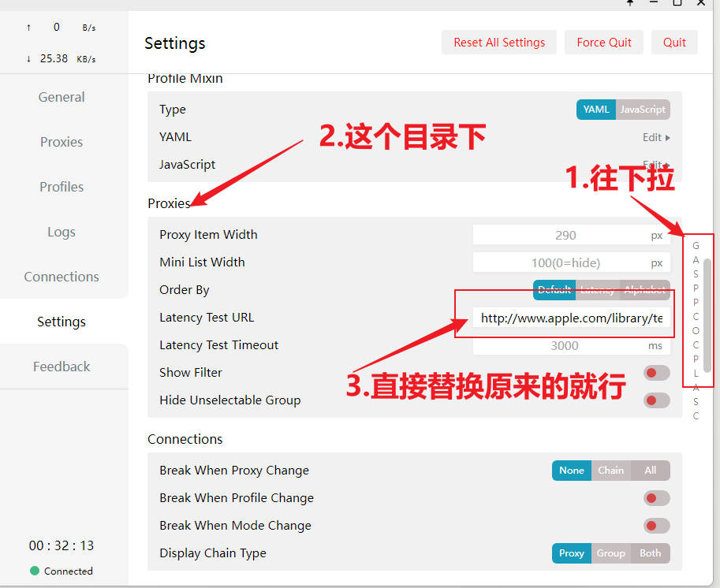Click the Force Quit button

604,43
